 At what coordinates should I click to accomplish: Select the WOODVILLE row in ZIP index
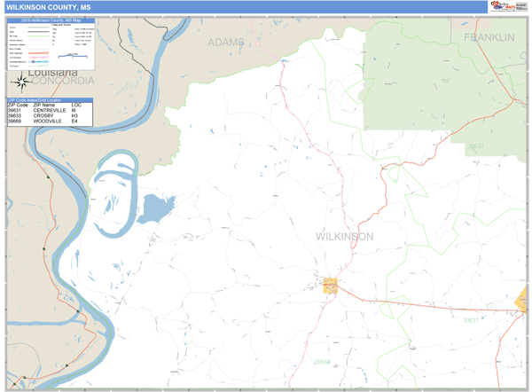click(x=50, y=122)
